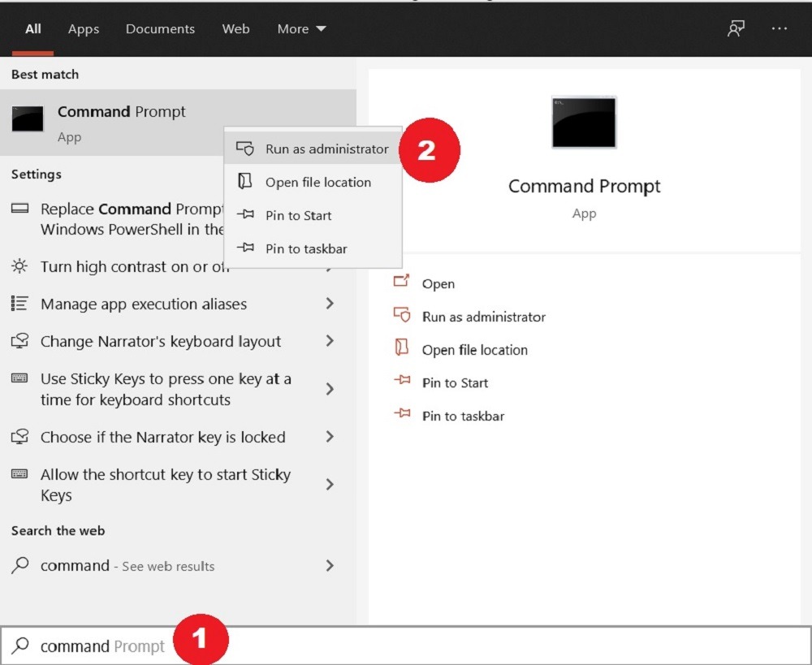
Task: Expand the More dropdown filter
Action: coord(301,28)
